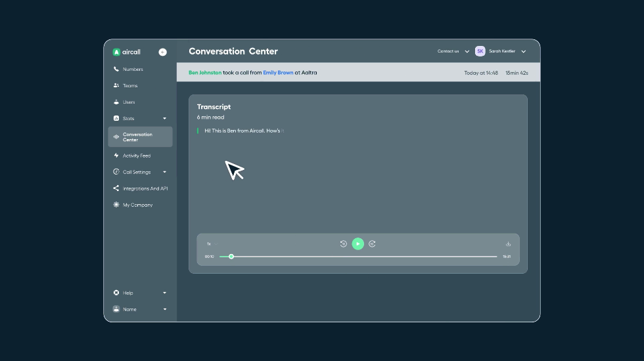The width and height of the screenshot is (644, 361).
Task: Click the Aircall logo icon
Action: 116,52
